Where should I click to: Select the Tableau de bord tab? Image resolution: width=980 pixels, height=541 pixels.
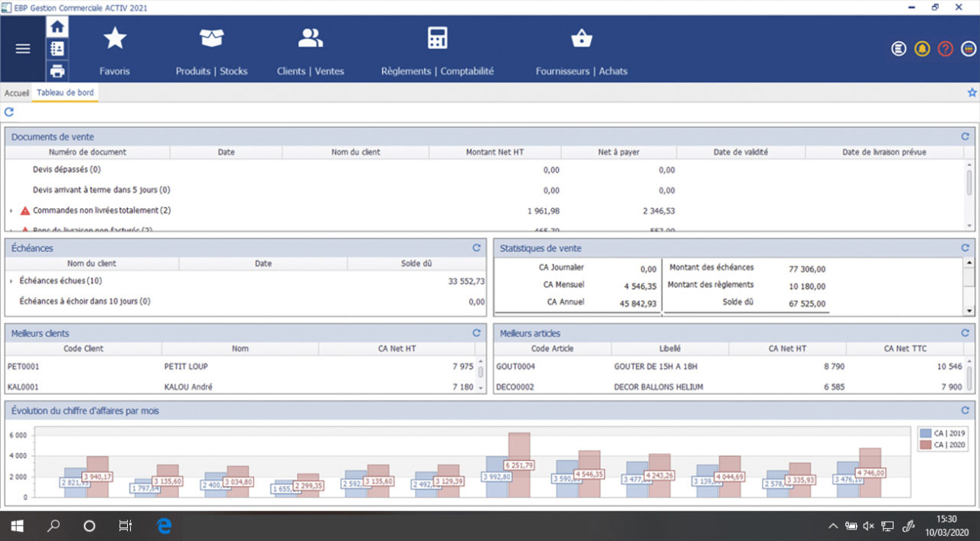click(x=65, y=92)
